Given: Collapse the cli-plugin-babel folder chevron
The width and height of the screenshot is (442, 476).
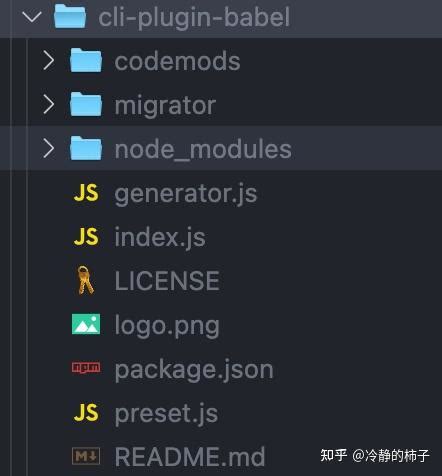Looking at the screenshot, I should pos(32,17).
